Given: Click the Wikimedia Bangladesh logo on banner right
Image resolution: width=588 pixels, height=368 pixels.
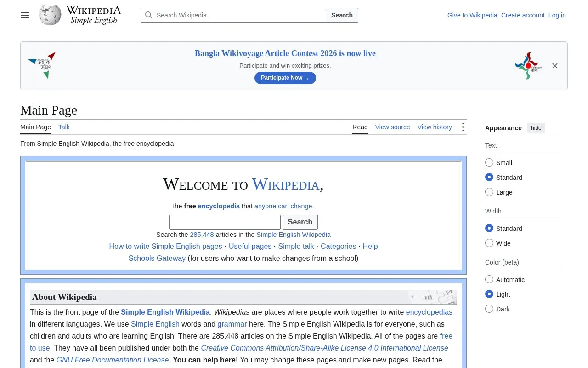Looking at the screenshot, I should 528,66.
